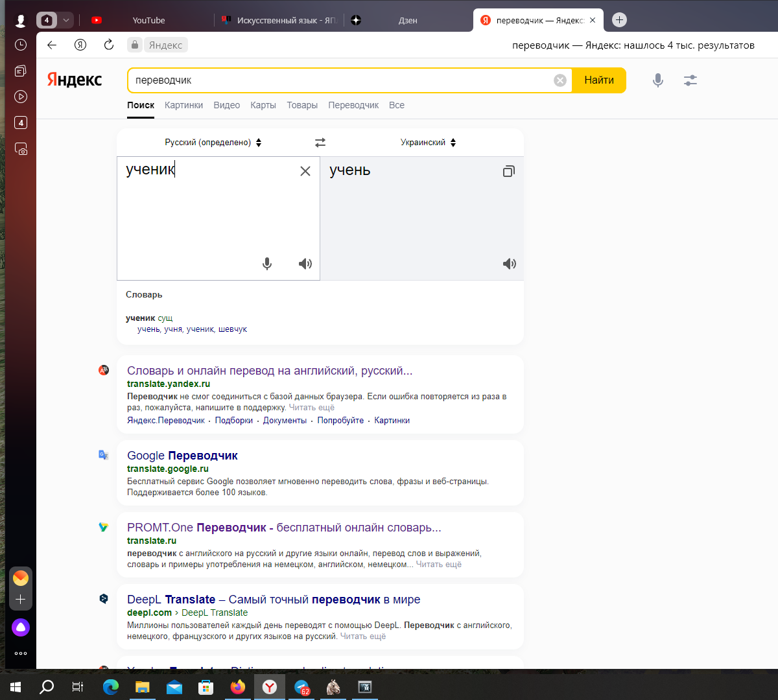Expand the tab group dropdown arrow

pyautogui.click(x=65, y=20)
